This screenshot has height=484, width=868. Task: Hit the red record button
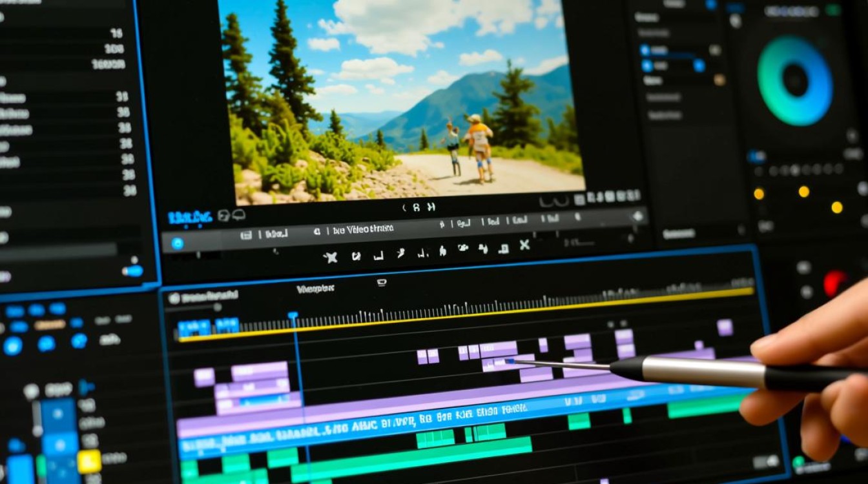[x=834, y=283]
